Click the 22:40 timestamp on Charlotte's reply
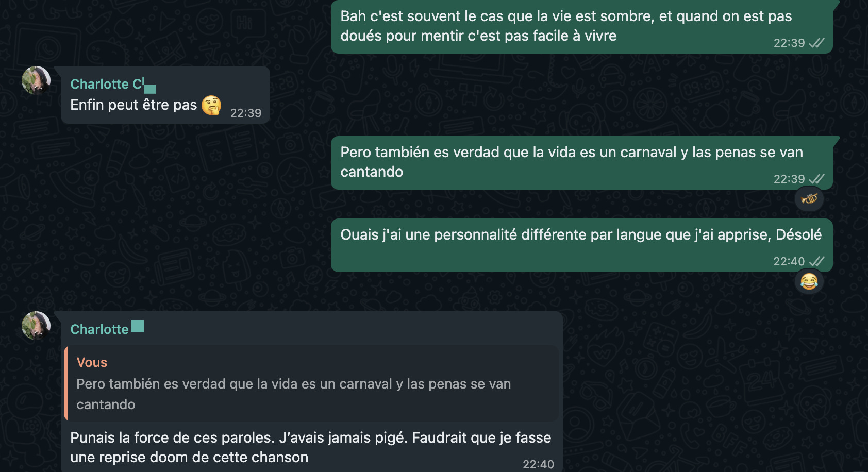The image size is (868, 472). [x=538, y=464]
